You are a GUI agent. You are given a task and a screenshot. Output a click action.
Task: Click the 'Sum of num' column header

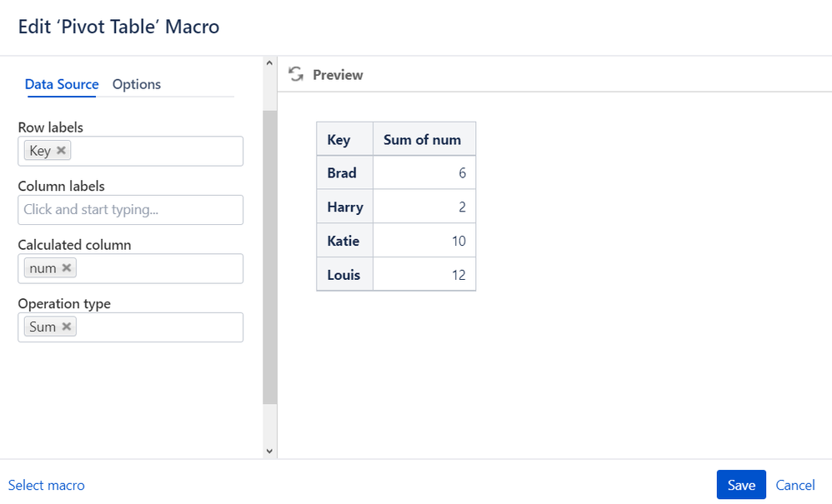tap(423, 140)
